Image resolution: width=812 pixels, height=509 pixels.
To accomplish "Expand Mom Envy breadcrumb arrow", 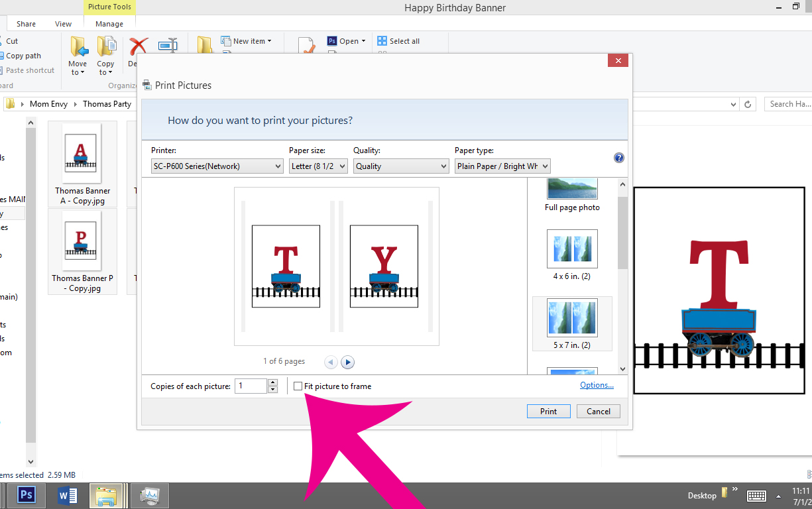I will pos(75,104).
